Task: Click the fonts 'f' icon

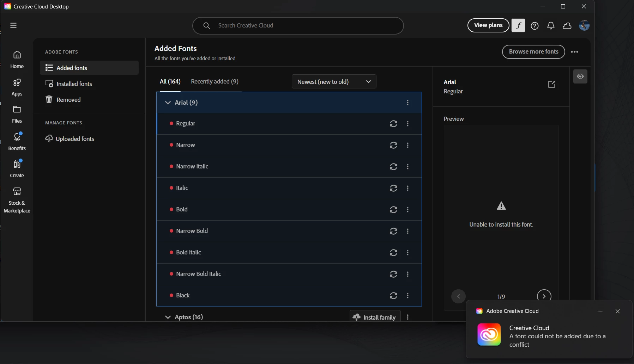Action: 518,25
